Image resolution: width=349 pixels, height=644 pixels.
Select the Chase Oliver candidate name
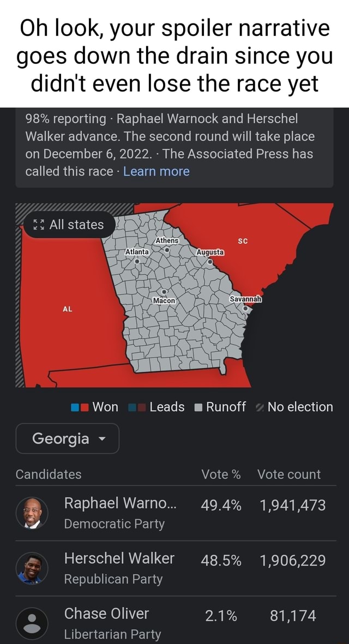[106, 613]
